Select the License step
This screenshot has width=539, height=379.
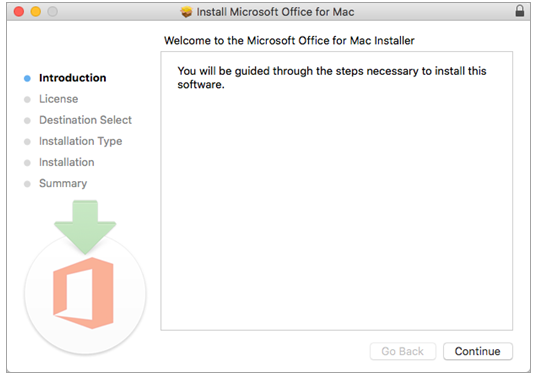[x=58, y=99]
